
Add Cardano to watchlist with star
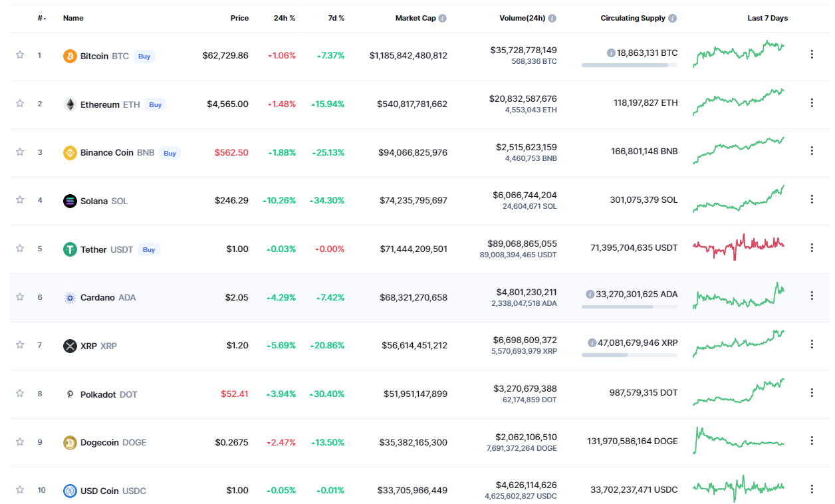(20, 297)
